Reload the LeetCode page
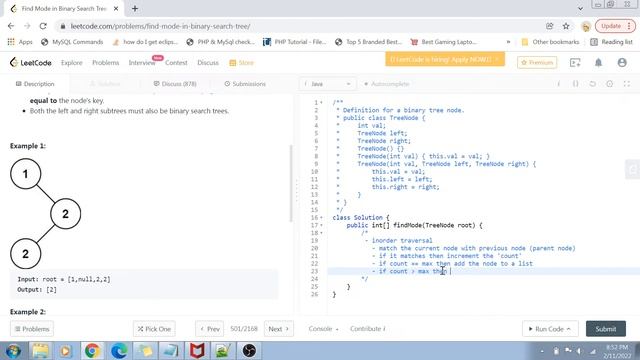 tap(43, 26)
